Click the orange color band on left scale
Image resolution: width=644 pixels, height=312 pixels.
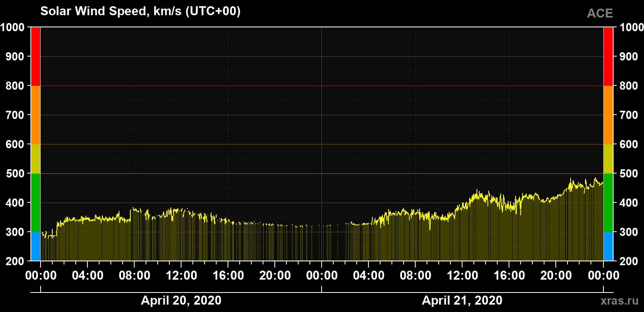click(36, 115)
